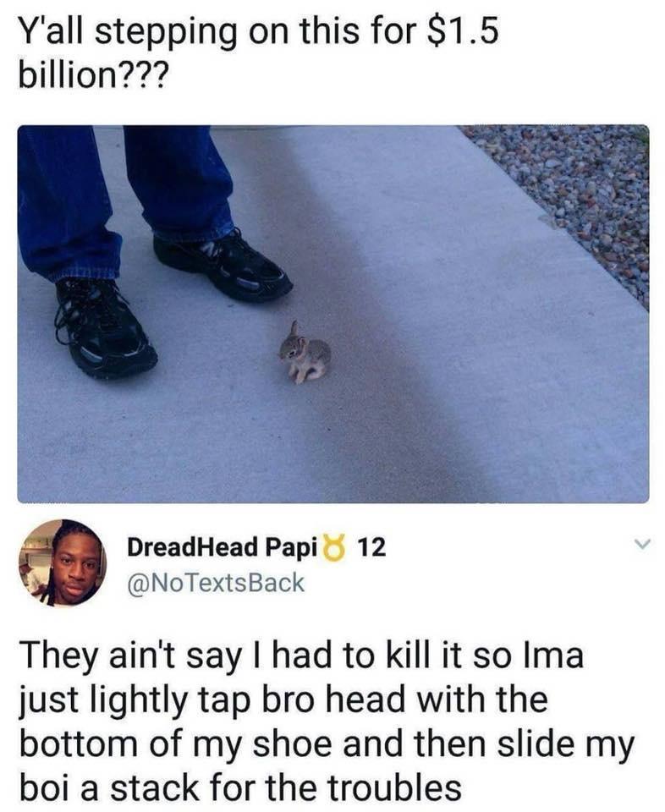Click the number 12 after the name

click(372, 547)
